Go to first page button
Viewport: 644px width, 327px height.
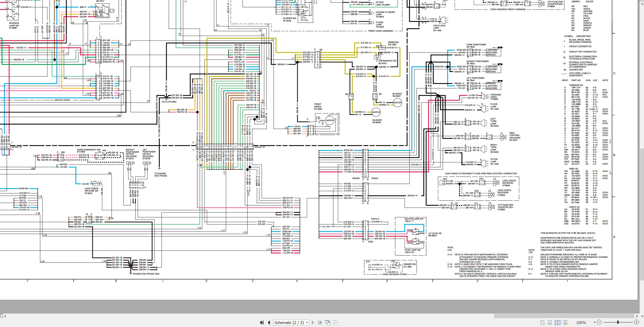(262, 322)
